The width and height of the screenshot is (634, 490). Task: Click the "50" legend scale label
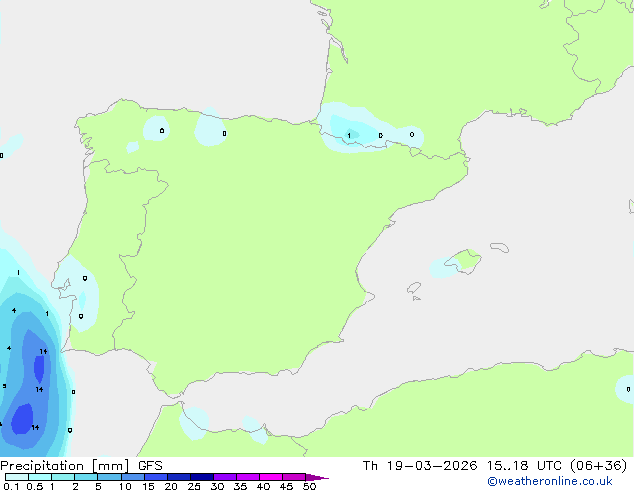pyautogui.click(x=309, y=486)
